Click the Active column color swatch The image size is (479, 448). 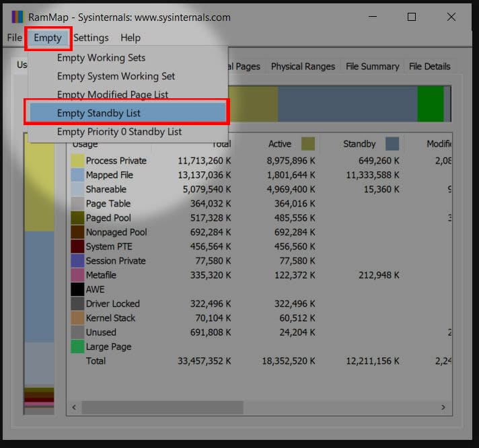[x=308, y=144]
